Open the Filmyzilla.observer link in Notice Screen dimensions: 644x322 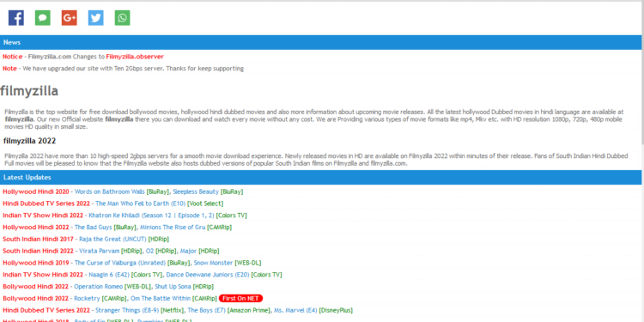click(135, 57)
